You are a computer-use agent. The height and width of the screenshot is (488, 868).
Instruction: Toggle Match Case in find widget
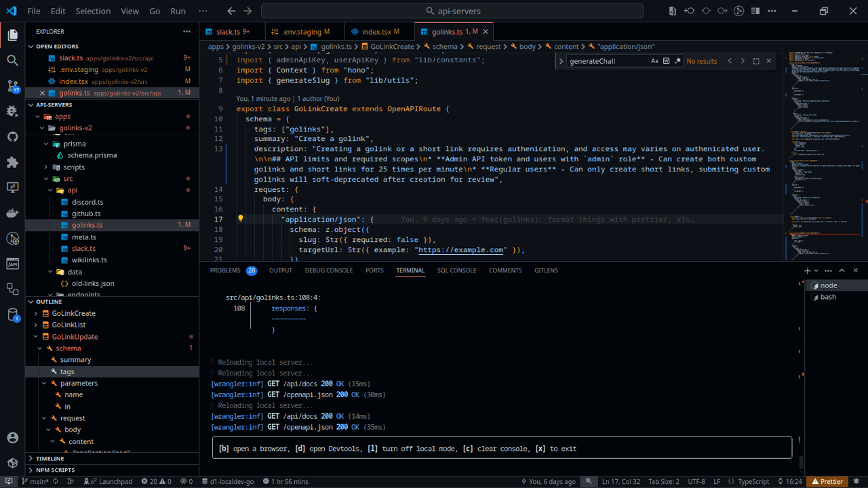(654, 61)
